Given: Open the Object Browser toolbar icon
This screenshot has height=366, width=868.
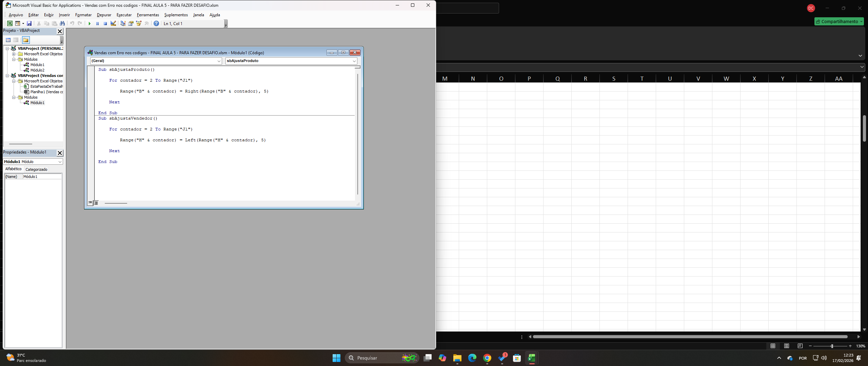Looking at the screenshot, I should [139, 23].
